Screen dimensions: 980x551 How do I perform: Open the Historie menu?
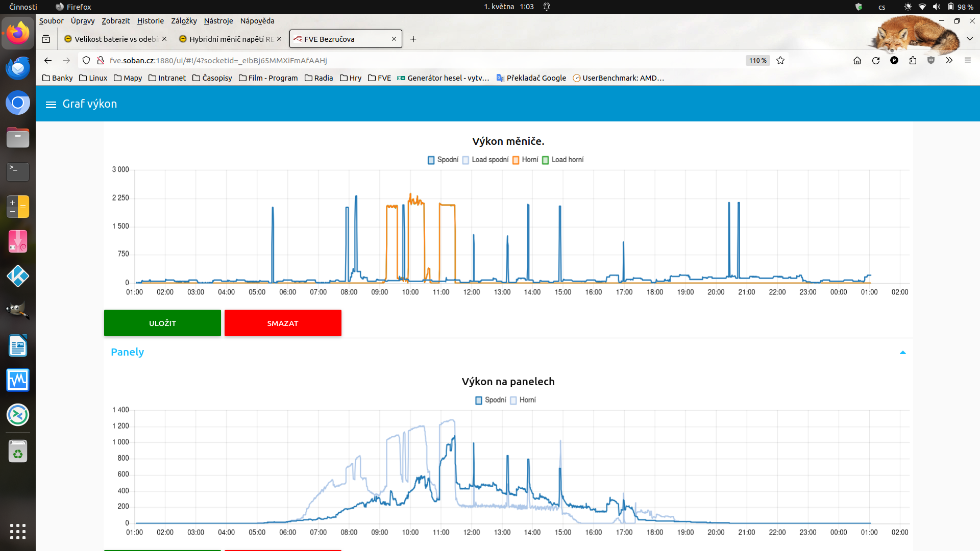tap(150, 21)
